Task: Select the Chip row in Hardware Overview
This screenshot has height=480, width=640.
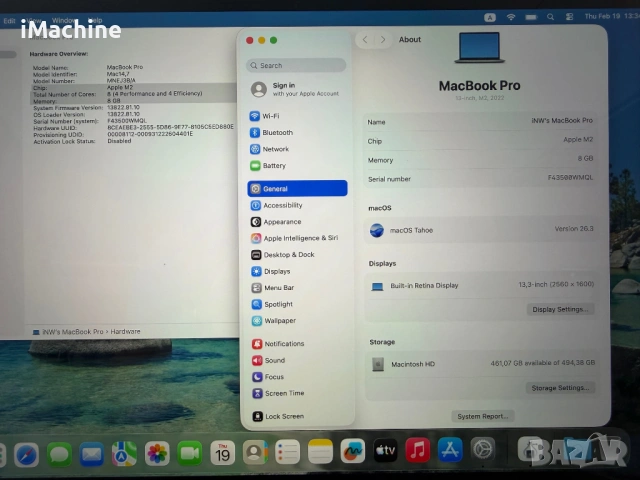Action: click(x=134, y=87)
